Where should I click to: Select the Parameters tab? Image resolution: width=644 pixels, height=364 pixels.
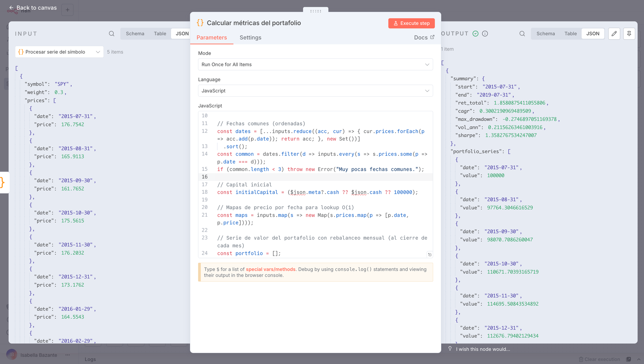click(x=212, y=38)
